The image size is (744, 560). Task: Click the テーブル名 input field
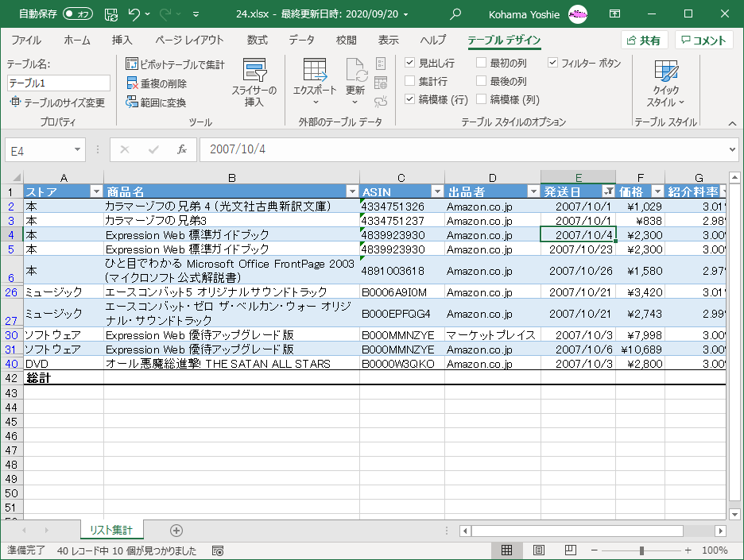coord(59,83)
